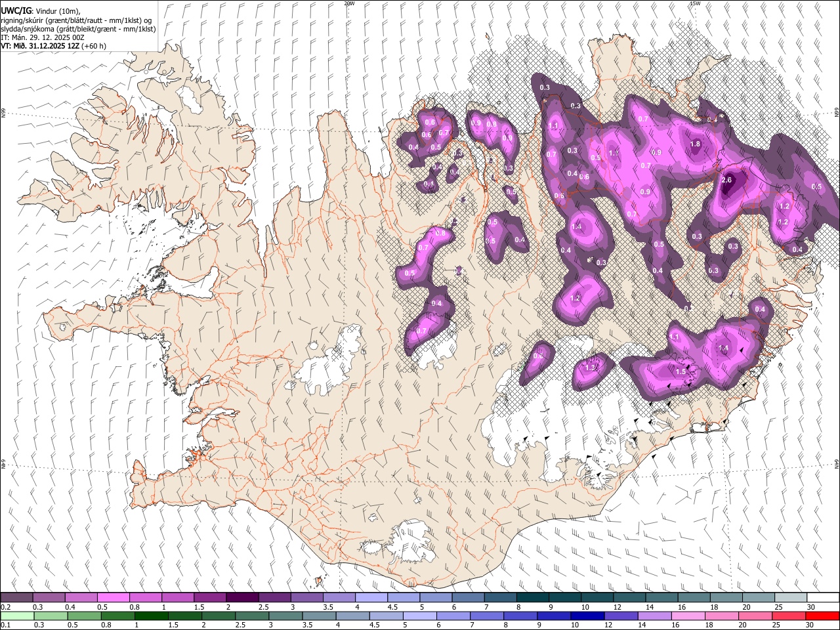
Task: Click the 1.8 precipitation value on the map
Action: pyautogui.click(x=696, y=144)
